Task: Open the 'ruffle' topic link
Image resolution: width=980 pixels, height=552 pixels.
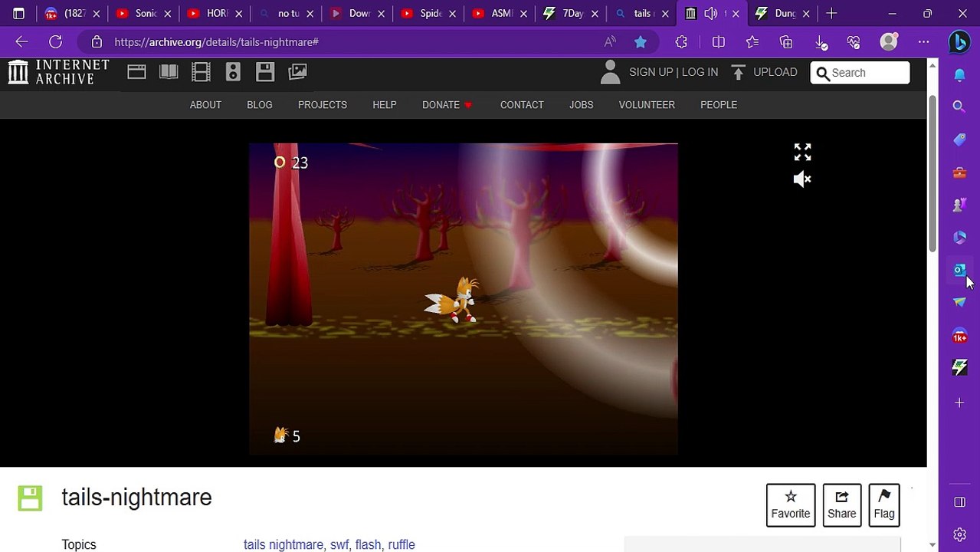Action: click(402, 544)
